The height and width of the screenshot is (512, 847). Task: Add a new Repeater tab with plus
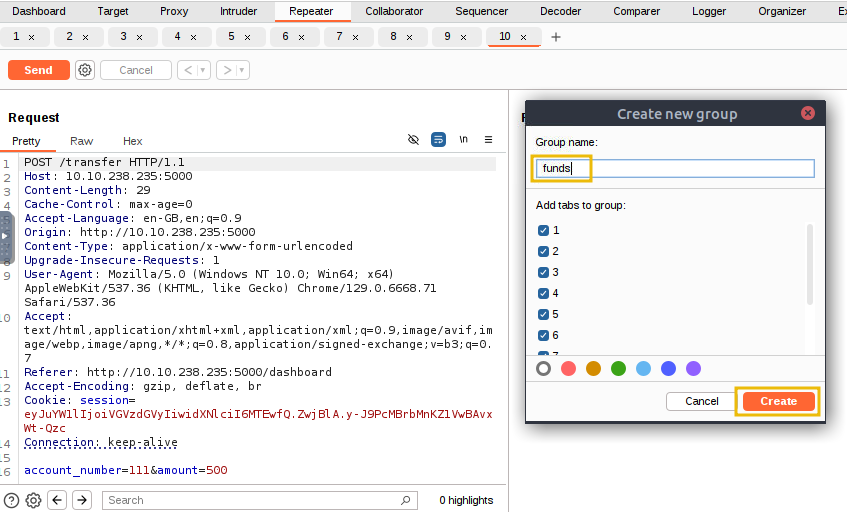pyautogui.click(x=555, y=37)
